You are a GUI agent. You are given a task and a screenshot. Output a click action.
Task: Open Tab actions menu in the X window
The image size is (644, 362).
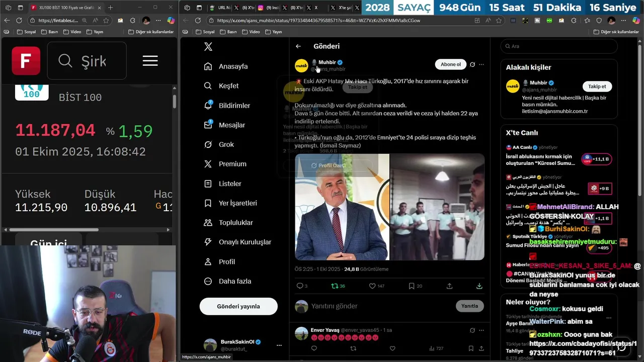(x=199, y=8)
